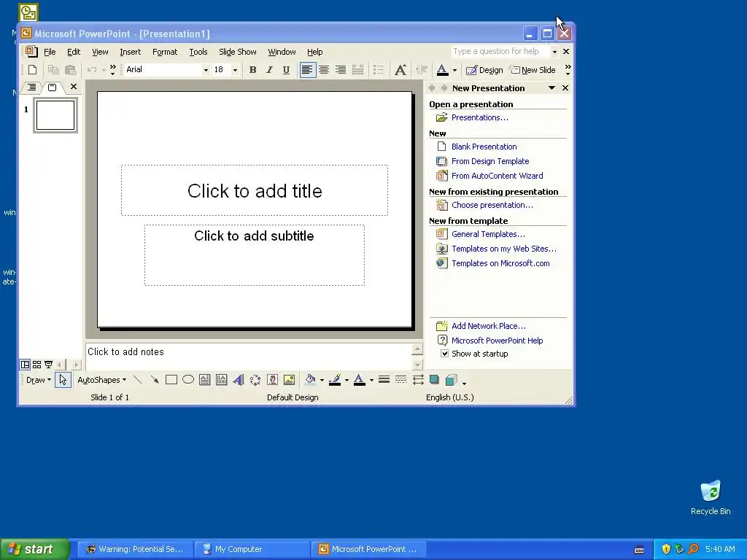747x560 pixels.
Task: Close the Outline/Slides pane
Action: (74, 87)
